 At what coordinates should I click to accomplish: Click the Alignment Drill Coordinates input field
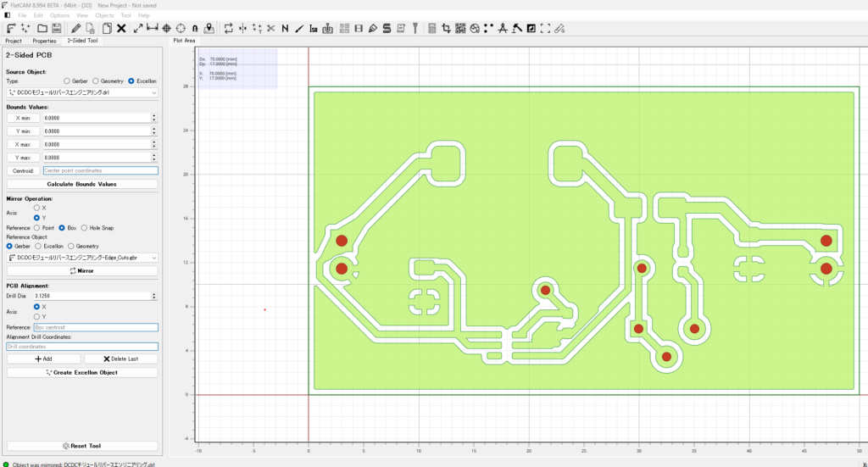tap(82, 347)
